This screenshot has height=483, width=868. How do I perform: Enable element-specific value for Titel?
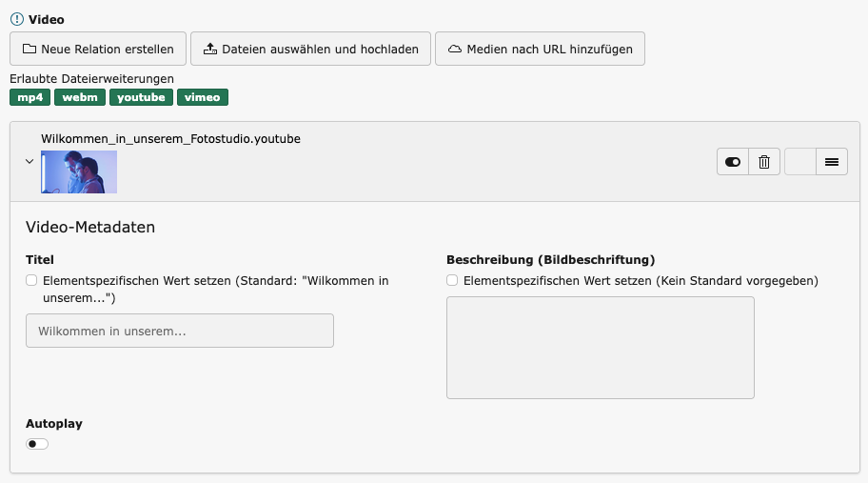point(31,281)
